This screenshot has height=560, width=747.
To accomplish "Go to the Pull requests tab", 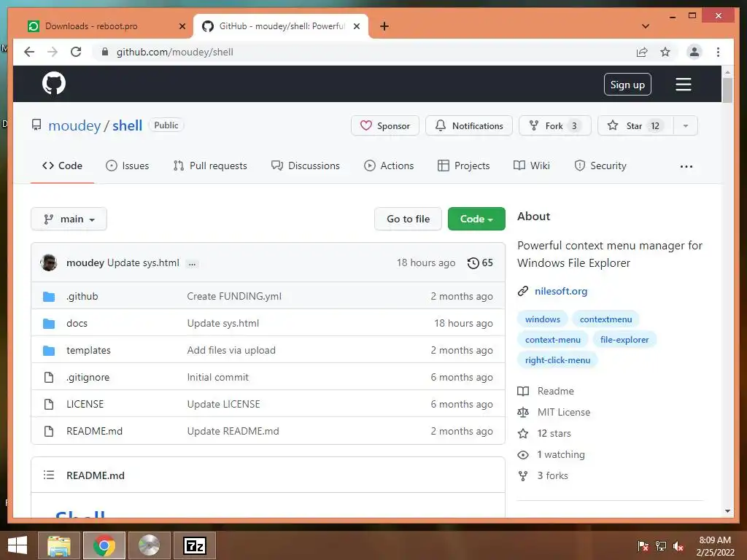I will [x=210, y=166].
